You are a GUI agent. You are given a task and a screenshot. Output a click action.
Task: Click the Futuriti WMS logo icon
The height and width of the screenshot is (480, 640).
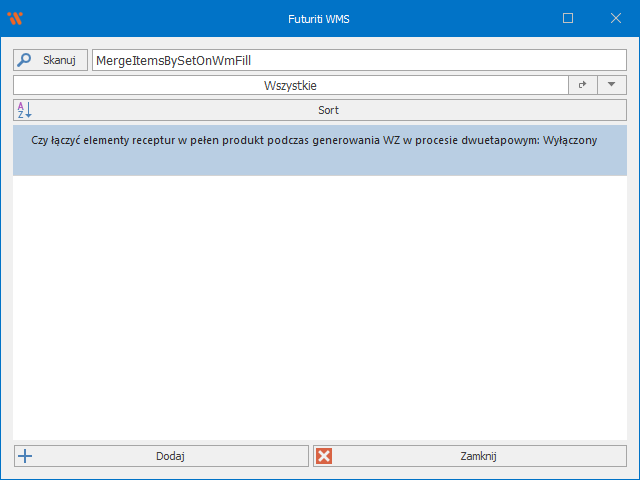(15, 18)
